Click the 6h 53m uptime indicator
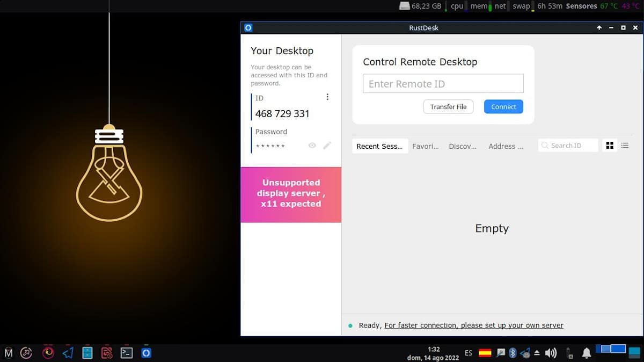The width and height of the screenshot is (644, 362). tap(550, 6)
